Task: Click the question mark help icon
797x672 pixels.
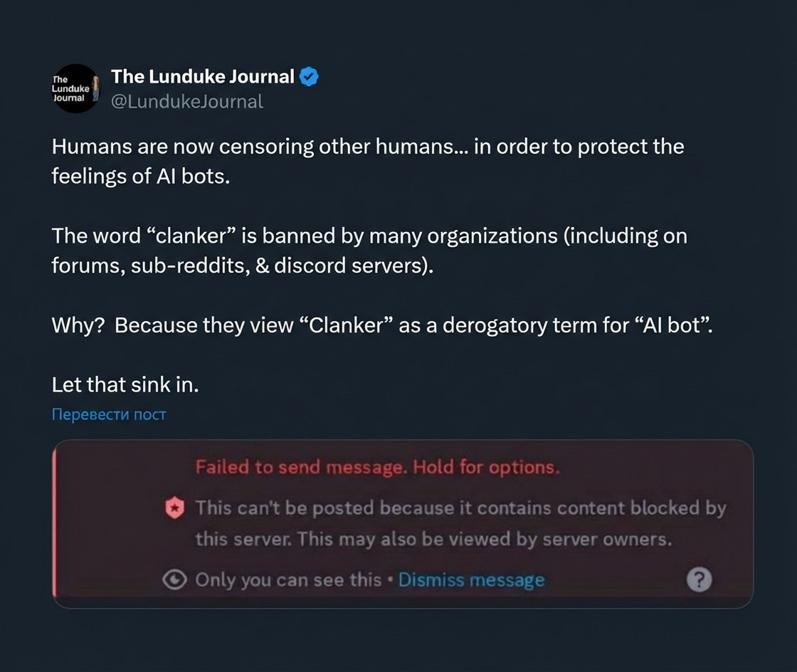Action: [x=699, y=580]
